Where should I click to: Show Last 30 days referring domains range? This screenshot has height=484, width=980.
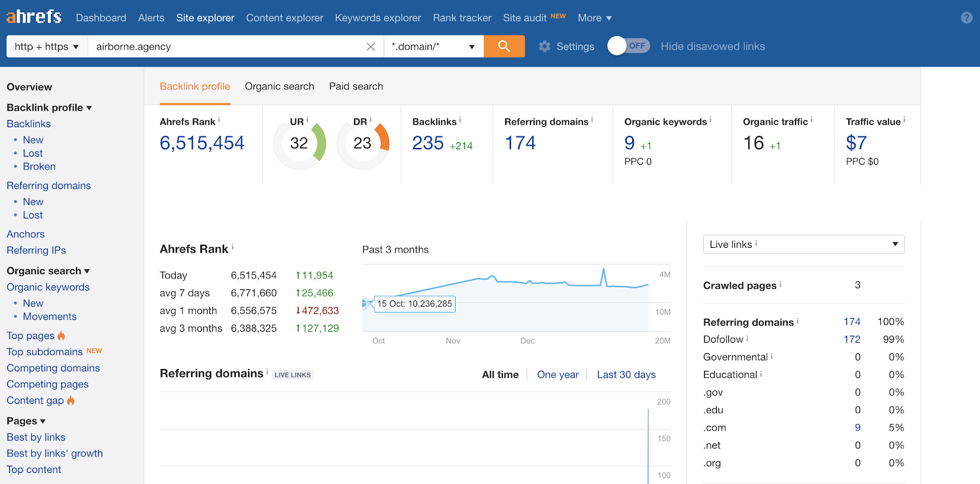click(626, 374)
